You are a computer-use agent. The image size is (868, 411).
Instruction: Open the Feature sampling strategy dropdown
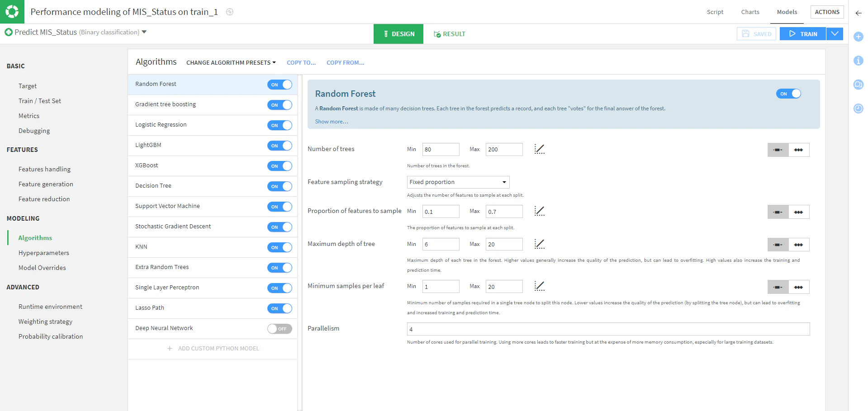pyautogui.click(x=458, y=182)
